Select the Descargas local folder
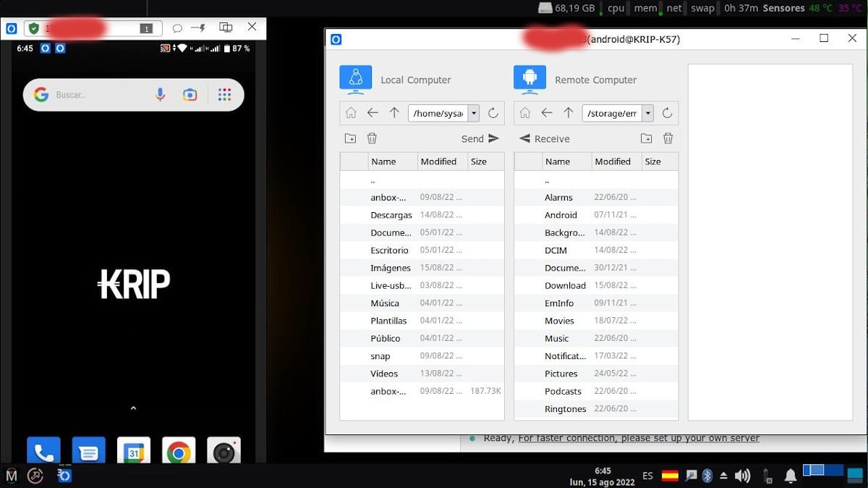The image size is (868, 488). pos(422,215)
